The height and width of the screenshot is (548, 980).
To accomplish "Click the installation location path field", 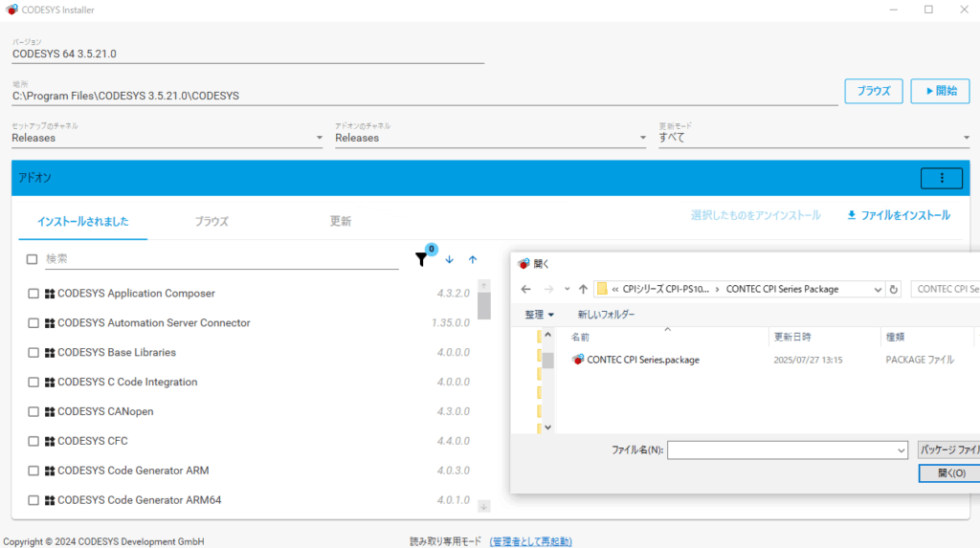I will (x=424, y=97).
